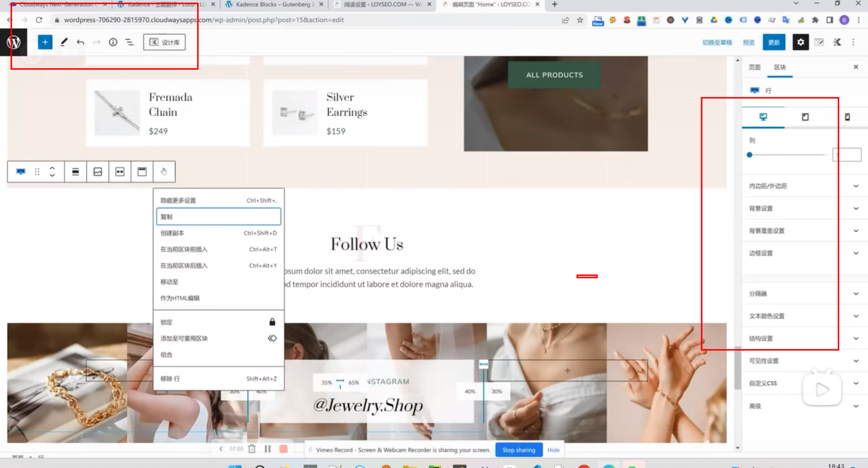
Task: Open the list view outline
Action: point(129,42)
